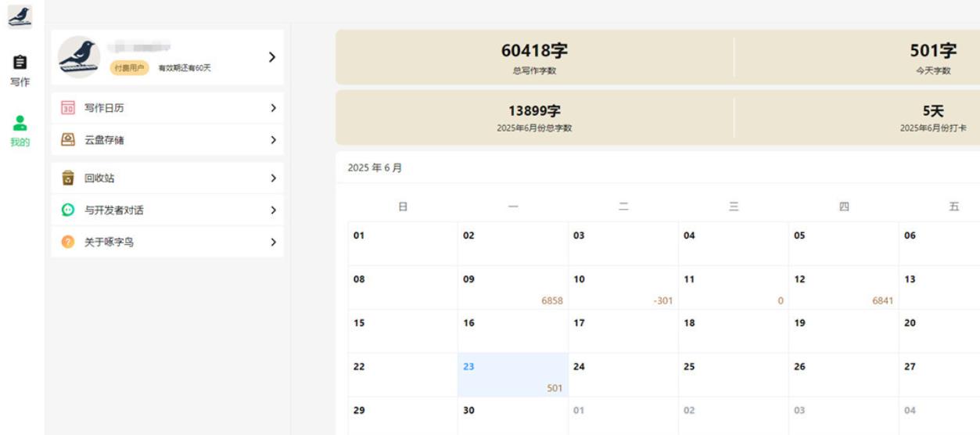This screenshot has height=435, width=980.
Task: Click the 501字 today word count
Action: [933, 51]
